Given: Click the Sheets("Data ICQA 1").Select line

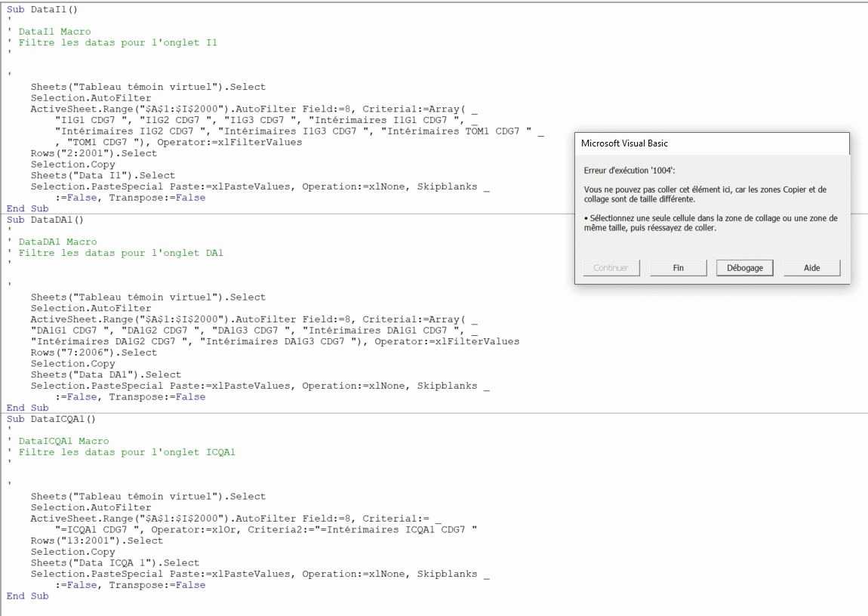Looking at the screenshot, I should point(115,562).
